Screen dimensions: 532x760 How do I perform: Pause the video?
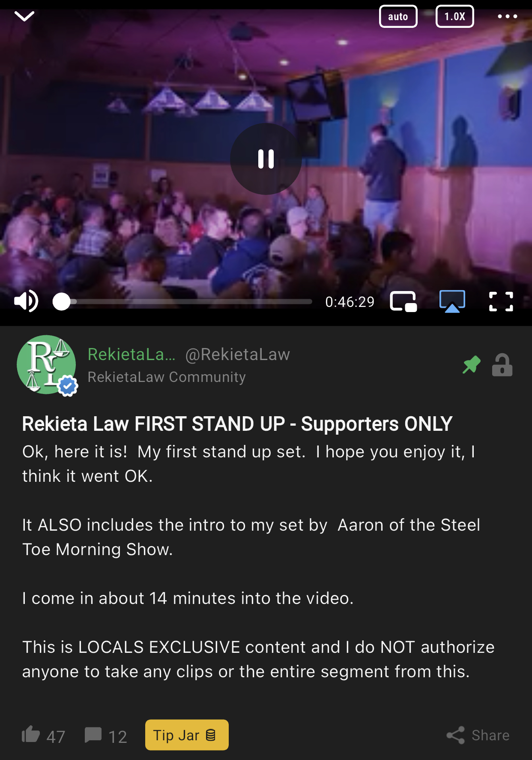[x=266, y=159]
